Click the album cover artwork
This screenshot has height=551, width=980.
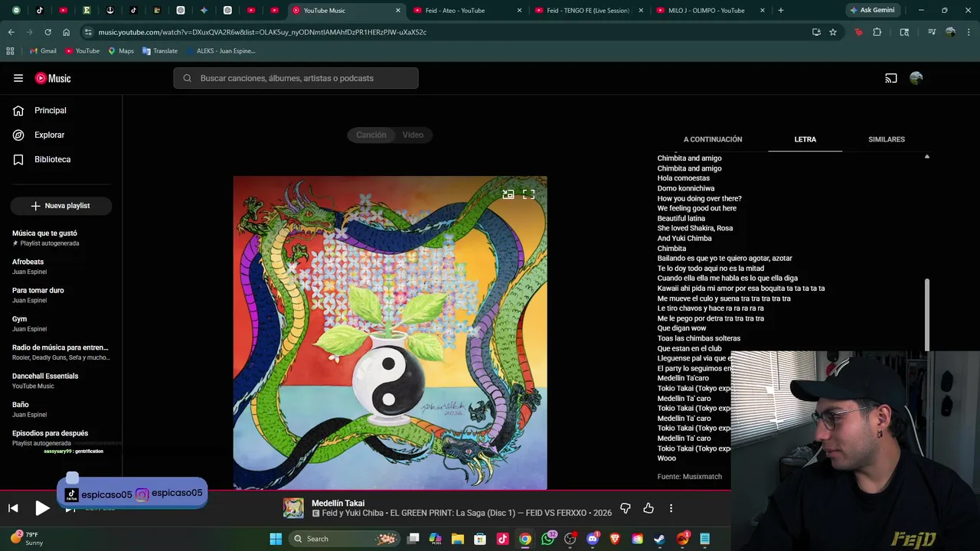point(390,333)
